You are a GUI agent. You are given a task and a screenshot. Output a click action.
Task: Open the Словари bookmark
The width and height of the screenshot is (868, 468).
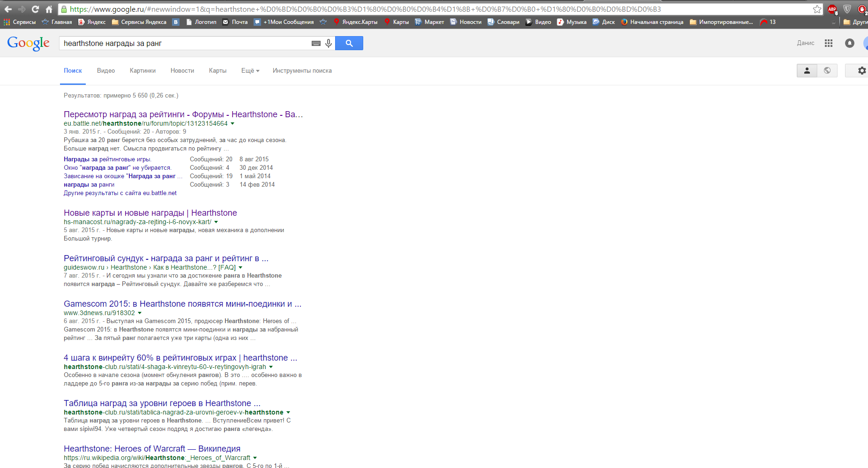[x=503, y=22]
